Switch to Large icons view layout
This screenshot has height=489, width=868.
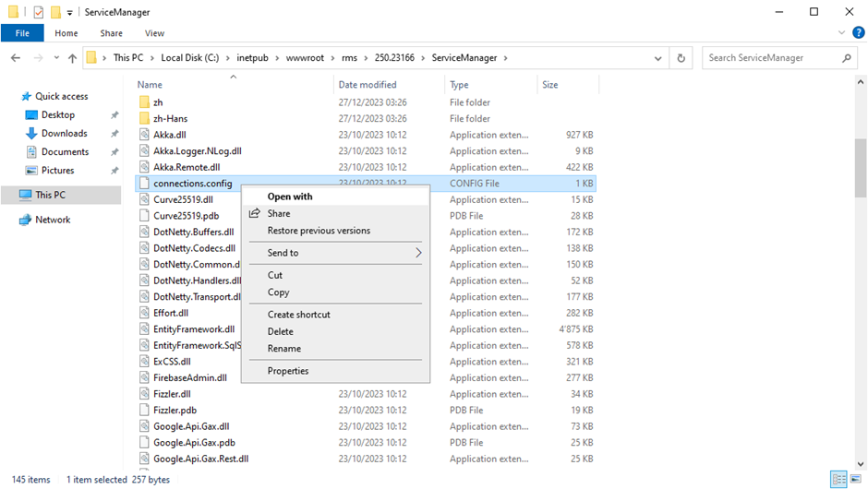pos(856,479)
